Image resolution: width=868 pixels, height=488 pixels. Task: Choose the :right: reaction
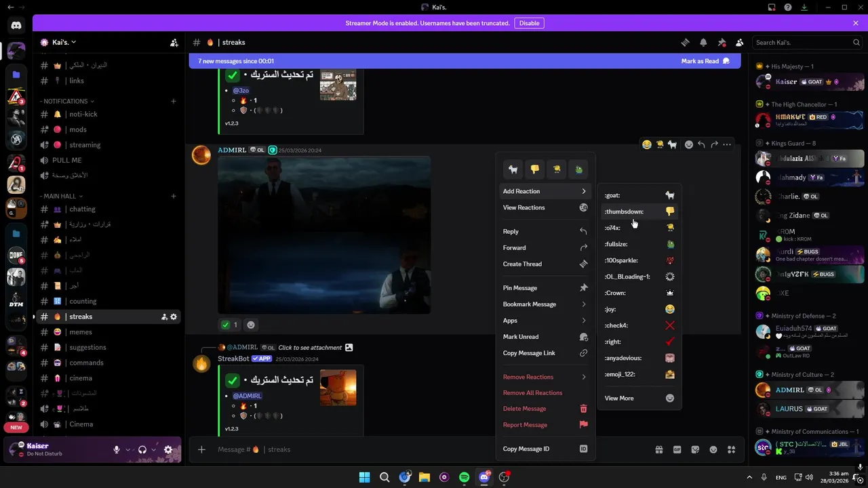click(x=639, y=342)
